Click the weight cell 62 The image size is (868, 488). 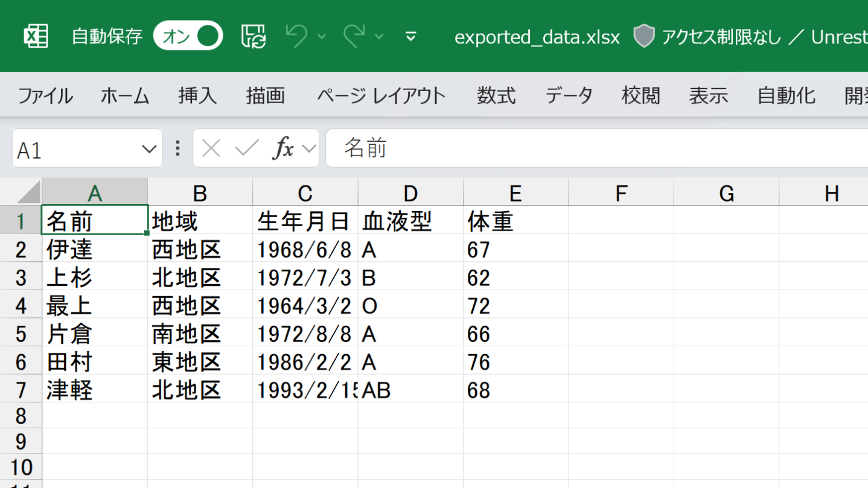coord(515,276)
